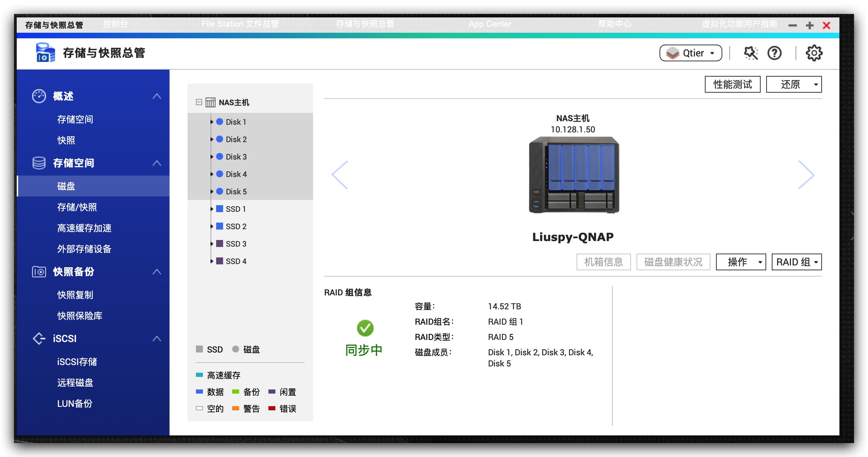Click the Snapshot Backup camera icon
The image size is (868, 457).
39,272
